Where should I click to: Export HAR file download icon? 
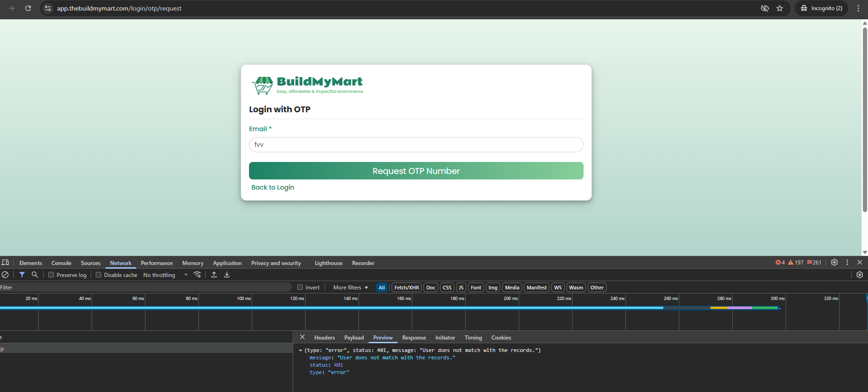click(227, 275)
